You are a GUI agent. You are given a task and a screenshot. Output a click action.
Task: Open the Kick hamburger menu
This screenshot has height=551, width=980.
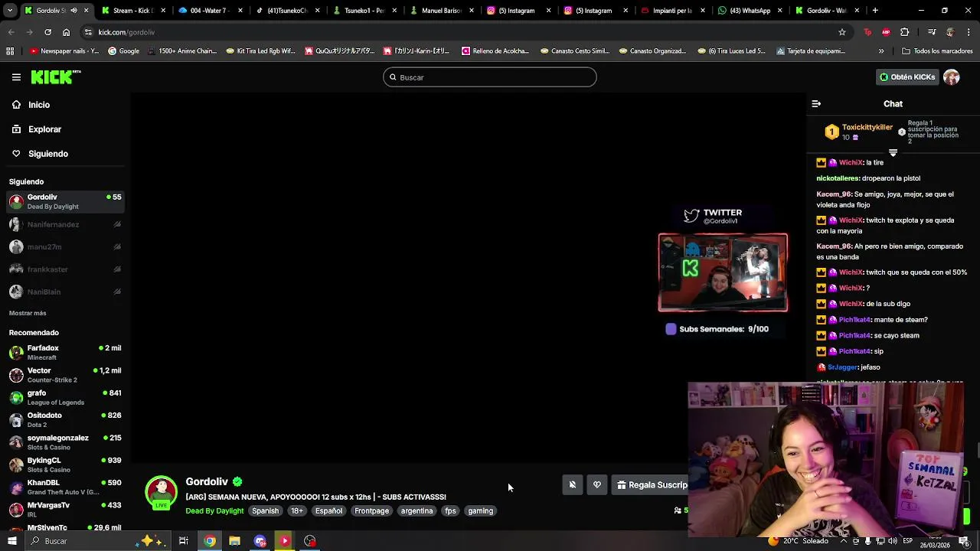(16, 77)
